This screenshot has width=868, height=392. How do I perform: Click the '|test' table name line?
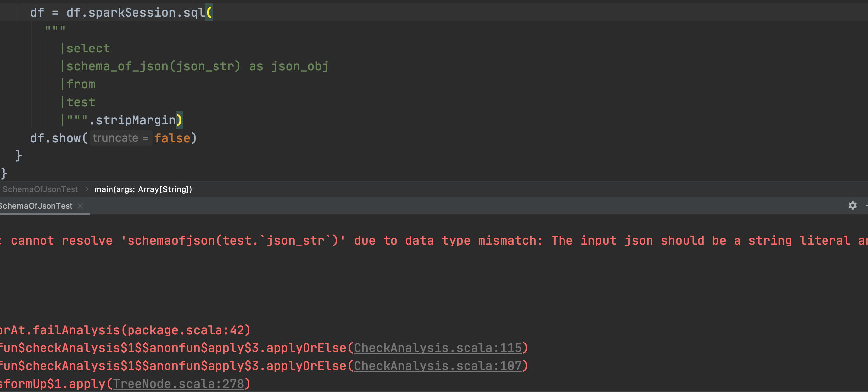pos(78,102)
